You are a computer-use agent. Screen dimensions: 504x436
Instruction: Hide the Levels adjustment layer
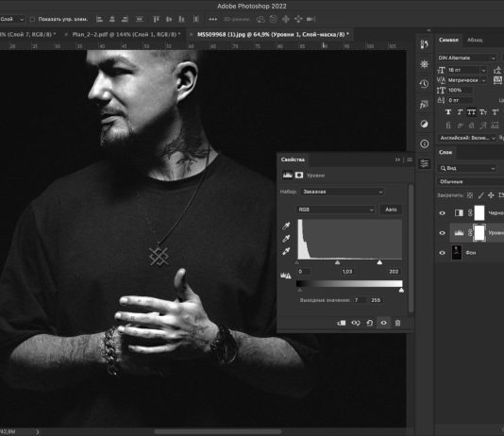443,232
